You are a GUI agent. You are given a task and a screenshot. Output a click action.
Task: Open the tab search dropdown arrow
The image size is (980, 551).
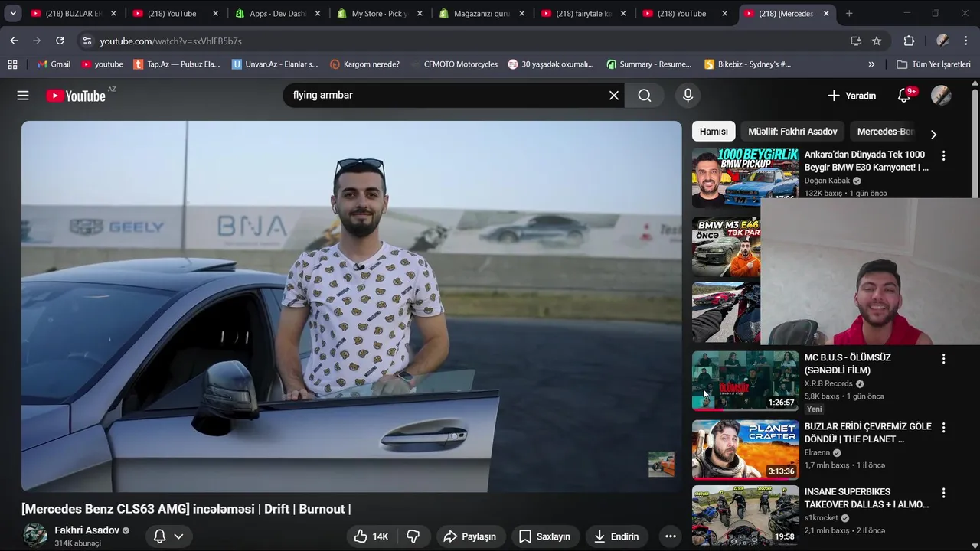point(13,13)
